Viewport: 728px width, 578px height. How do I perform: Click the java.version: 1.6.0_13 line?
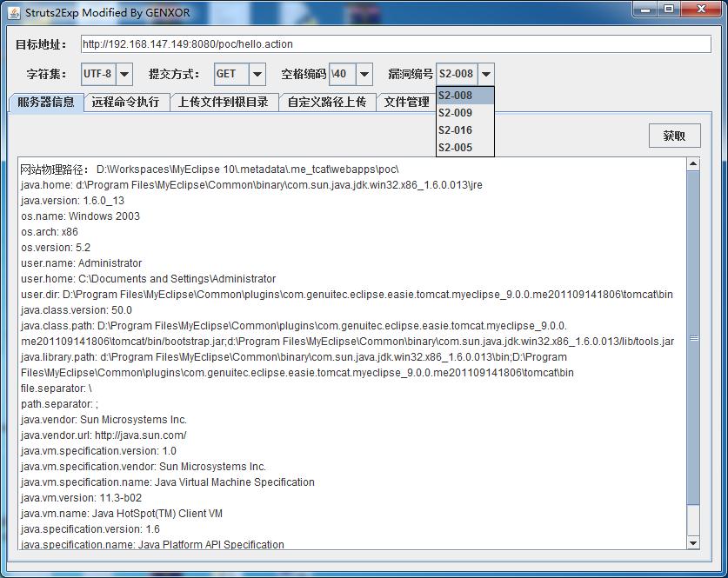(x=72, y=201)
